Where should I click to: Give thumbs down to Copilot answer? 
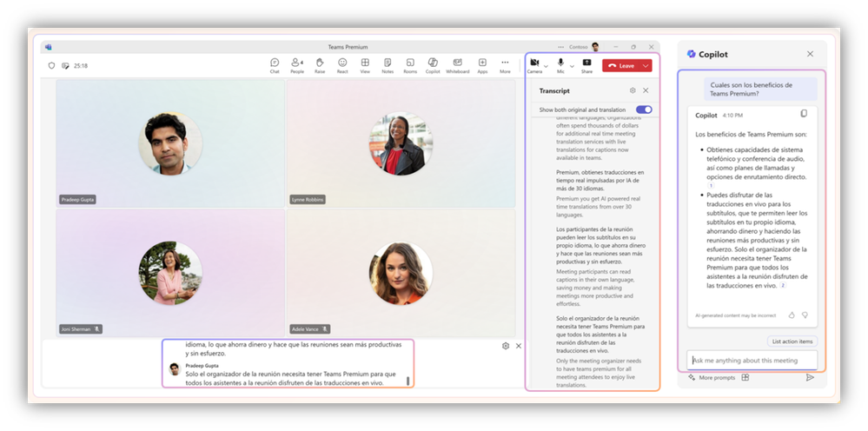click(805, 315)
